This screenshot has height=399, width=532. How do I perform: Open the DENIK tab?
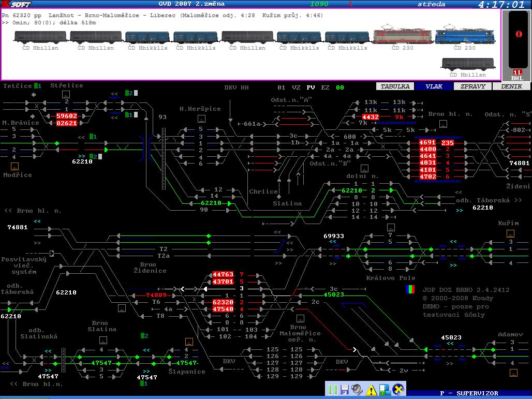click(512, 86)
